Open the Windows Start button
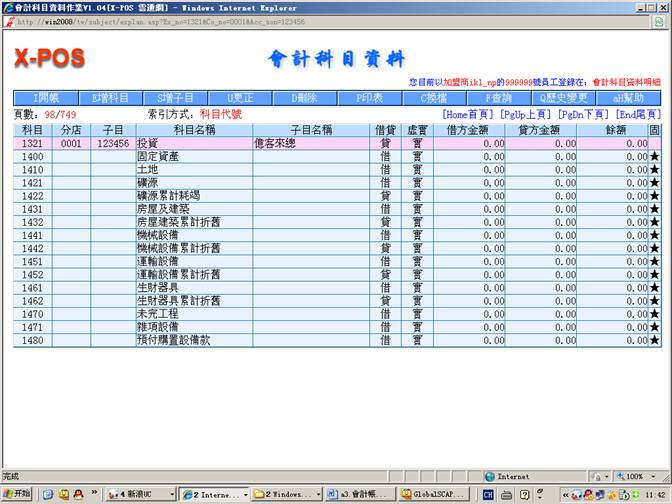Image resolution: width=672 pixels, height=504 pixels. [x=17, y=494]
